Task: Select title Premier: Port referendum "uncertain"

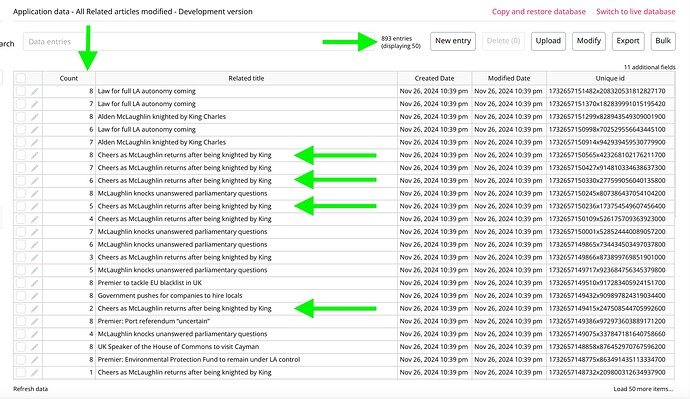Action: coord(154,321)
